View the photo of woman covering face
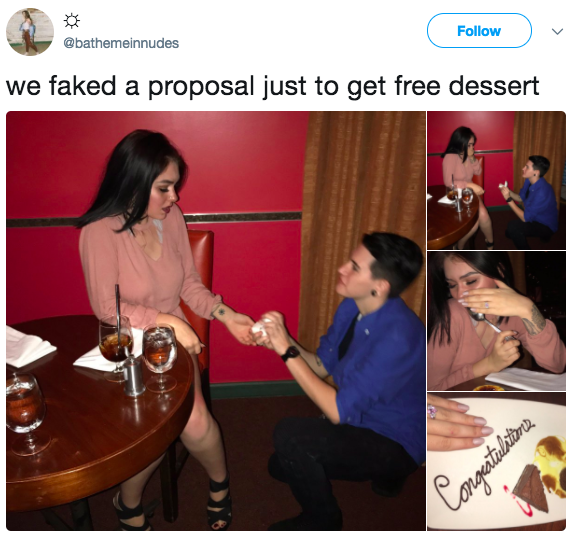573x539 pixels. [496, 321]
